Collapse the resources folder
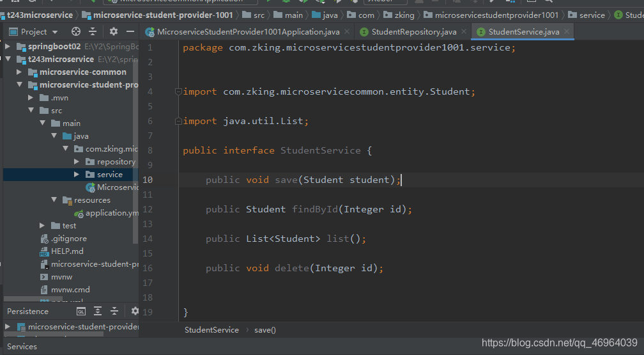 coord(54,200)
